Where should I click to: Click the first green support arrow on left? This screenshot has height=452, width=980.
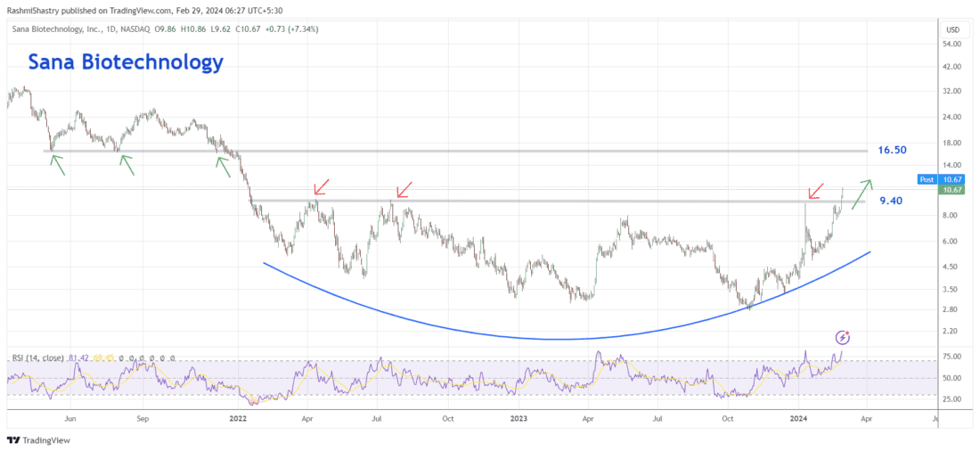[58, 164]
